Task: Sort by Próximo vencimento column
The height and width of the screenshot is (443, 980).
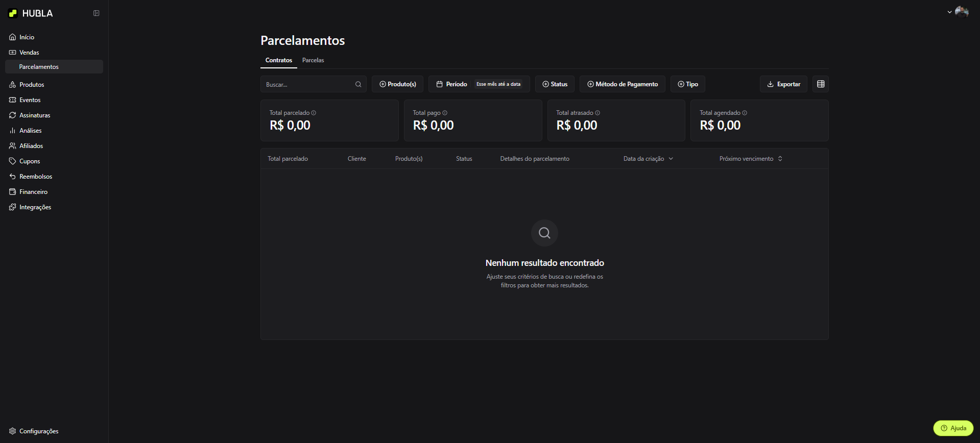Action: (x=750, y=159)
